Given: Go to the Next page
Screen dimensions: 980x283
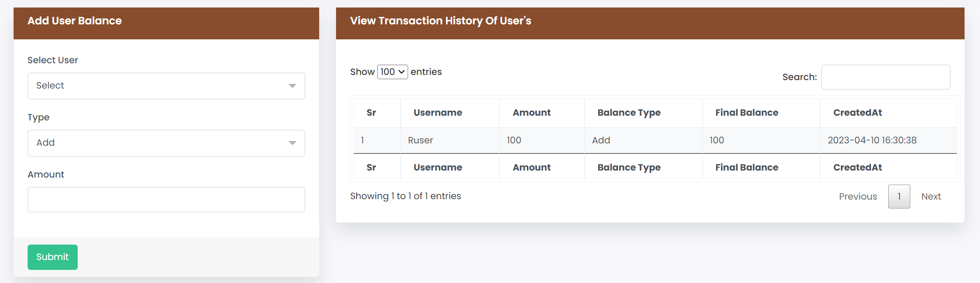Looking at the screenshot, I should 931,196.
